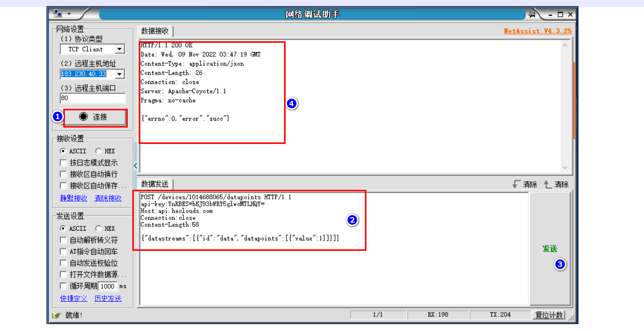The image size is (644, 331).
Task: Open the send history link
Action: click(x=108, y=299)
